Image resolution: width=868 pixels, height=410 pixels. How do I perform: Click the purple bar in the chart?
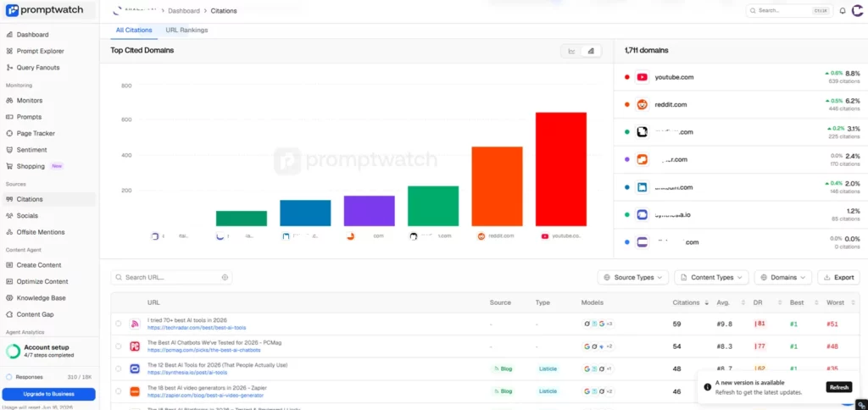tap(370, 211)
